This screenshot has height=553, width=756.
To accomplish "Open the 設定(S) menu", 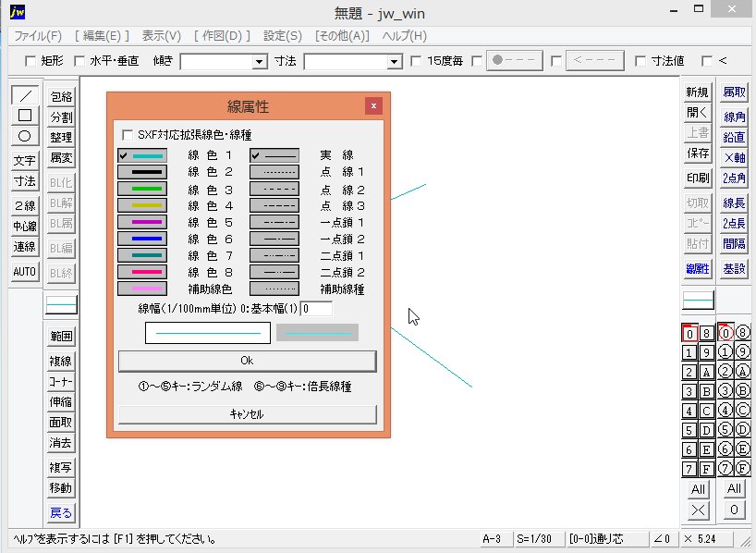I will 283,36.
